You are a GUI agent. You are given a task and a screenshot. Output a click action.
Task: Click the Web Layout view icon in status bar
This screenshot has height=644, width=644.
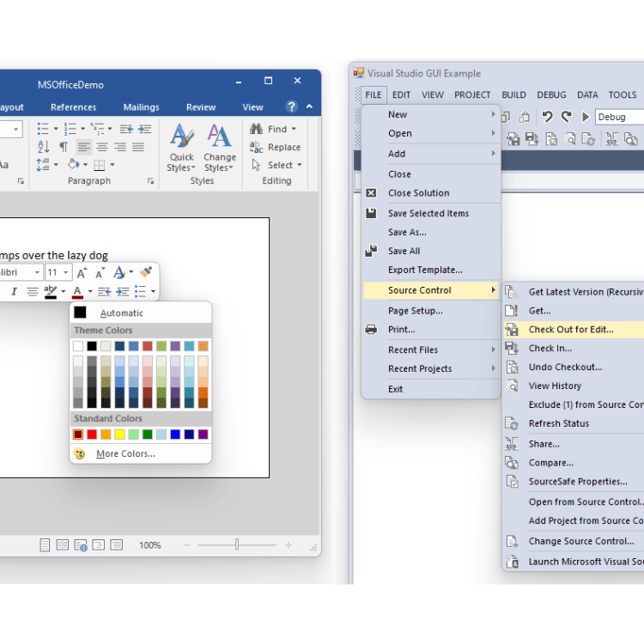point(81,545)
